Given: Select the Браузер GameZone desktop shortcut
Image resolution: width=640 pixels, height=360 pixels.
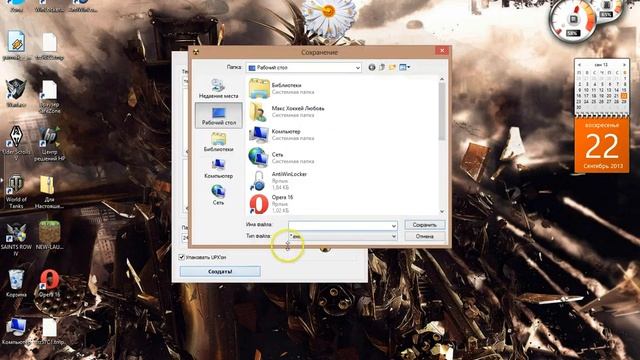Looking at the screenshot, I should coord(49,96).
